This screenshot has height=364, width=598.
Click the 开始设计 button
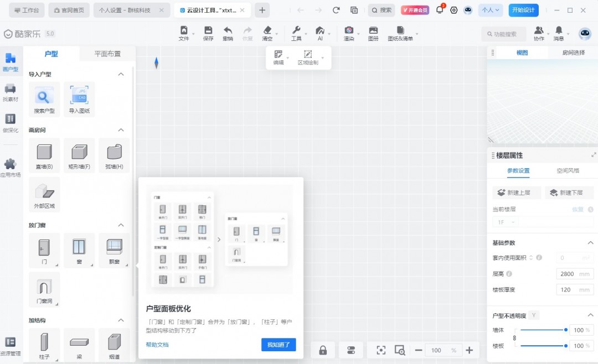tap(523, 11)
